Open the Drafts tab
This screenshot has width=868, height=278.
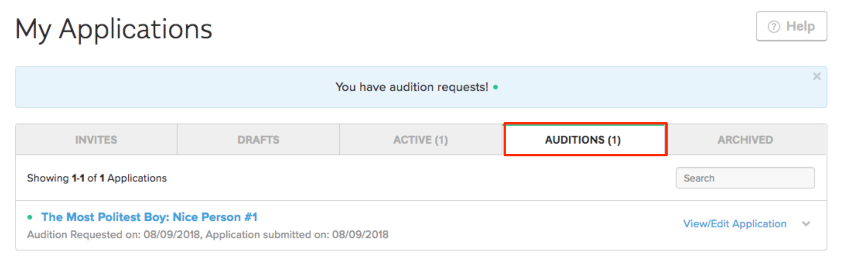258,140
